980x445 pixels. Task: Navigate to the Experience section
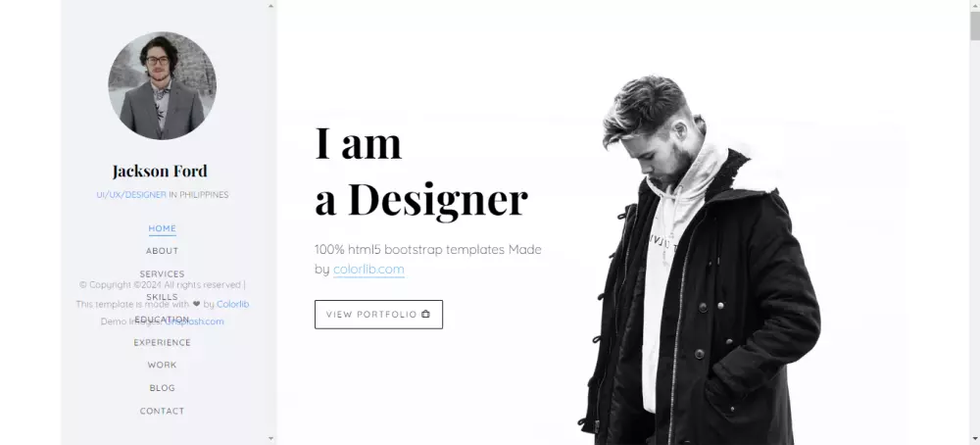163,342
